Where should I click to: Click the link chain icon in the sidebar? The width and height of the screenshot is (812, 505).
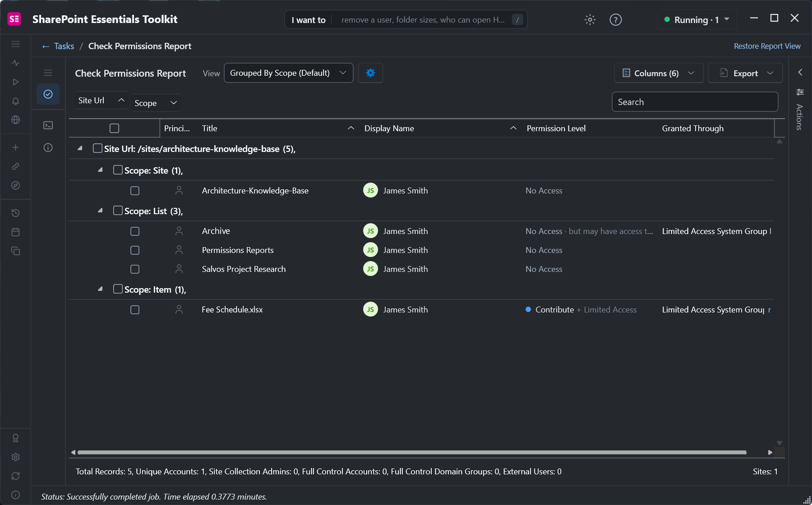click(x=15, y=166)
